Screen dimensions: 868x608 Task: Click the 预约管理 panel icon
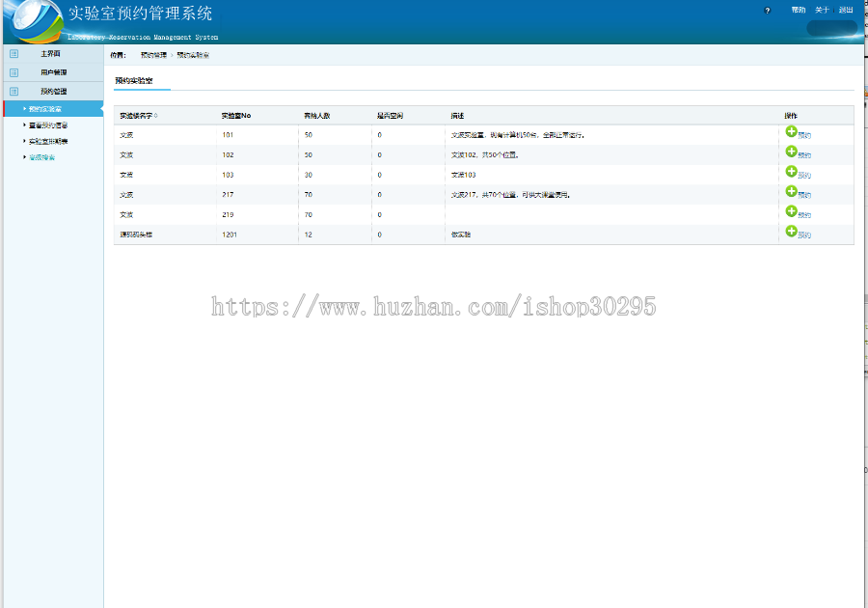click(13, 89)
